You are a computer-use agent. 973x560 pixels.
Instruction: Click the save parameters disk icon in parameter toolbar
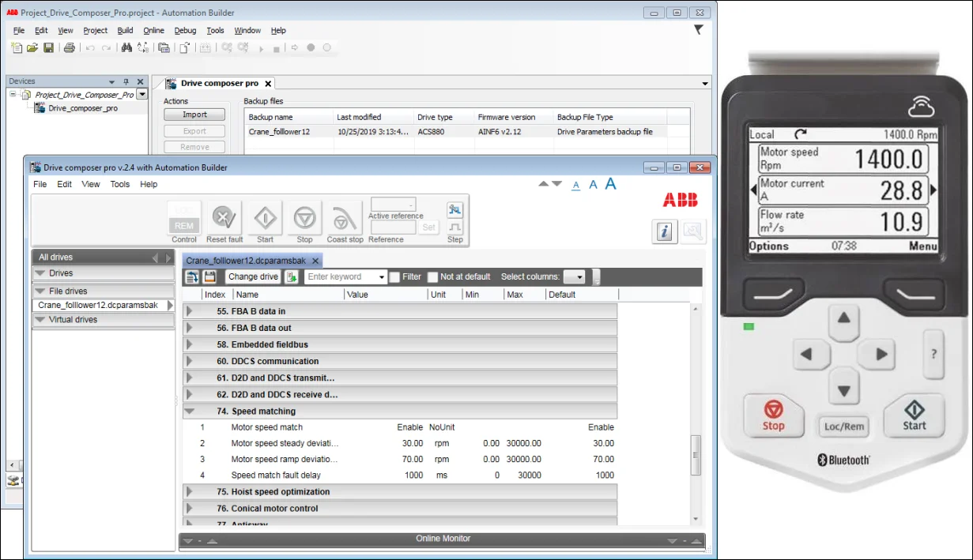209,276
